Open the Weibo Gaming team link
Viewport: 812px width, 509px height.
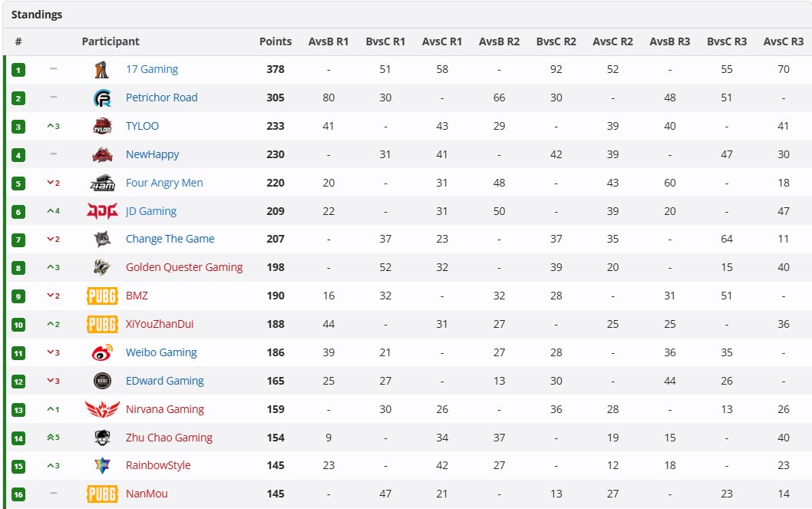pos(161,352)
